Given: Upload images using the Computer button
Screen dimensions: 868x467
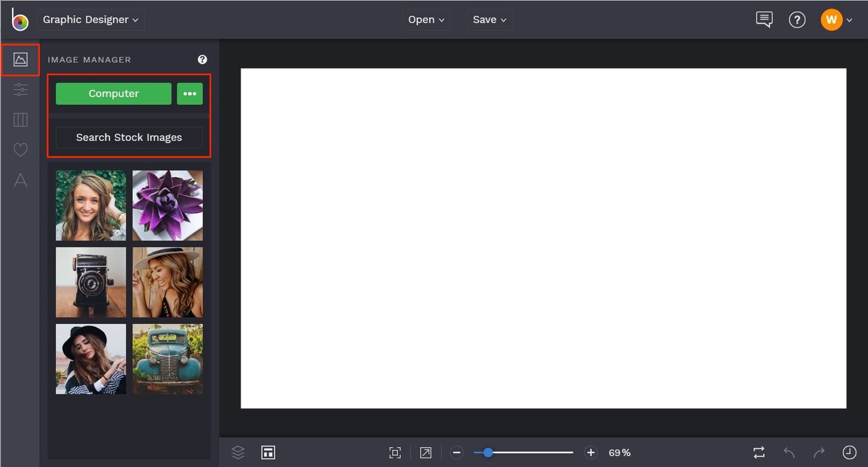Looking at the screenshot, I should [113, 93].
